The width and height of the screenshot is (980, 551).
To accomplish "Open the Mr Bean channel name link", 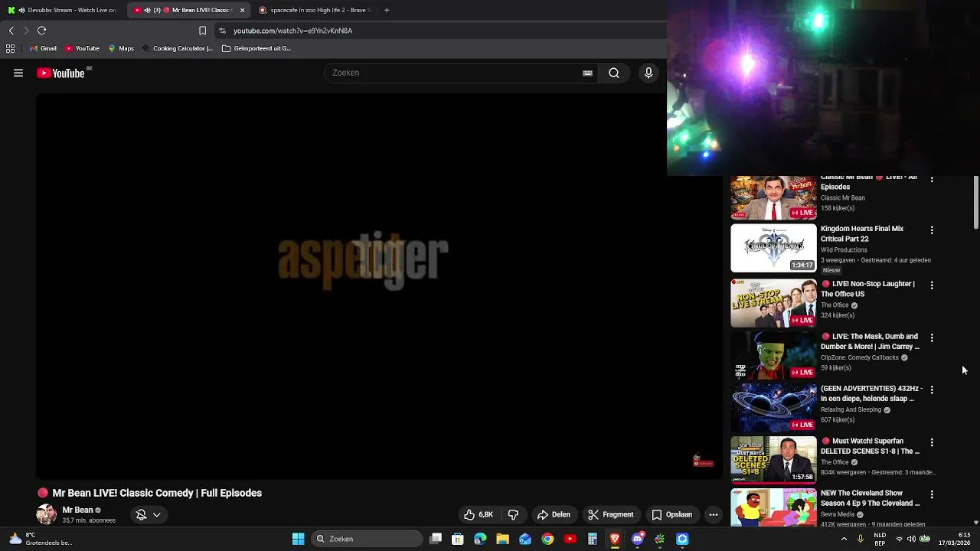I will pos(77,510).
